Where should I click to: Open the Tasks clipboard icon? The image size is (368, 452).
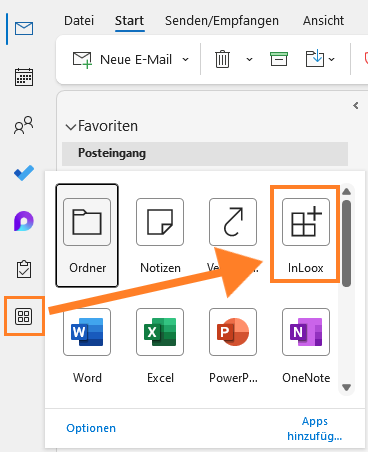[x=24, y=269]
